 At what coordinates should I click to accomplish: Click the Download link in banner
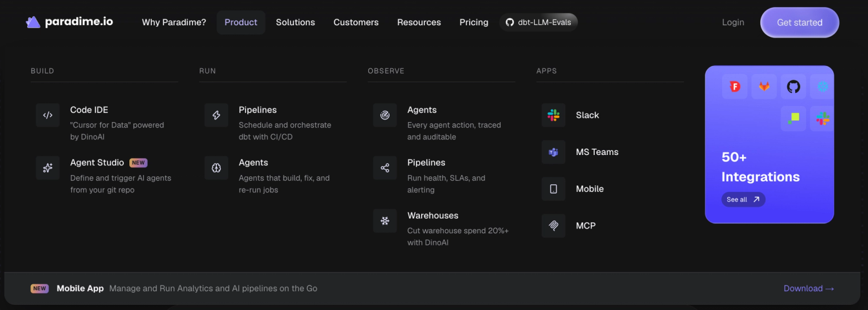click(x=809, y=289)
